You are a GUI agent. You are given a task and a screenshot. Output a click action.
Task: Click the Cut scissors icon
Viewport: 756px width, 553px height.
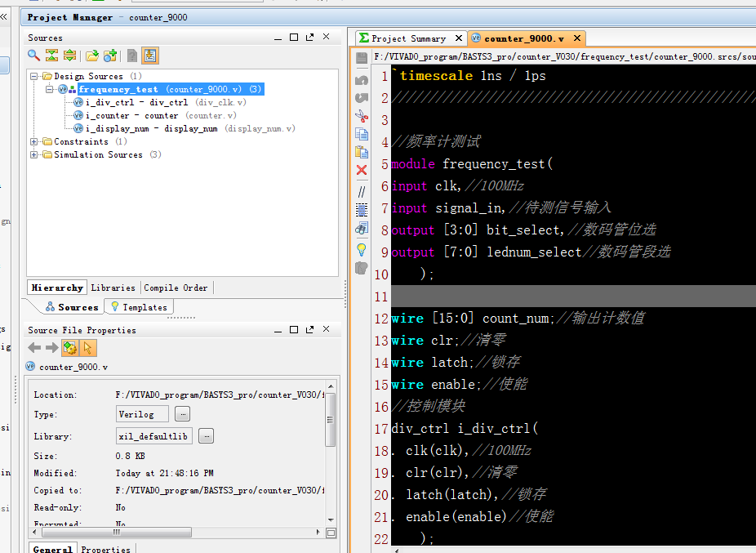(x=362, y=116)
